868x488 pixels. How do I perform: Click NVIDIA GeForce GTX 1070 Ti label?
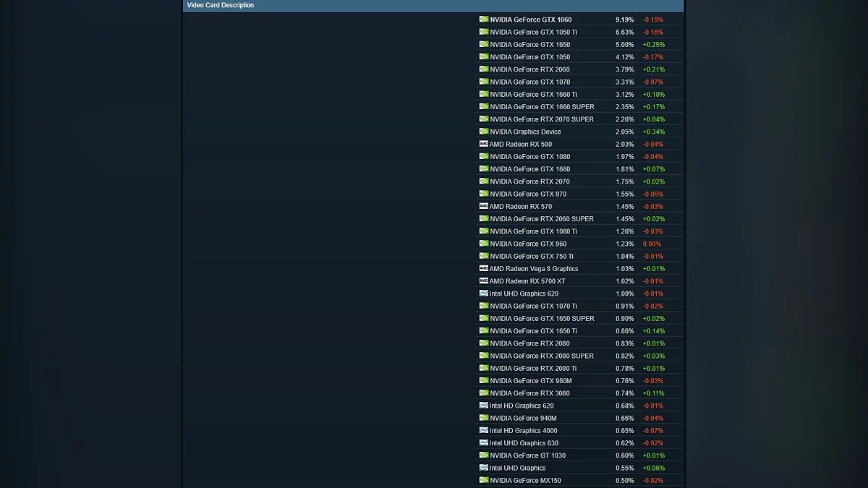point(534,306)
